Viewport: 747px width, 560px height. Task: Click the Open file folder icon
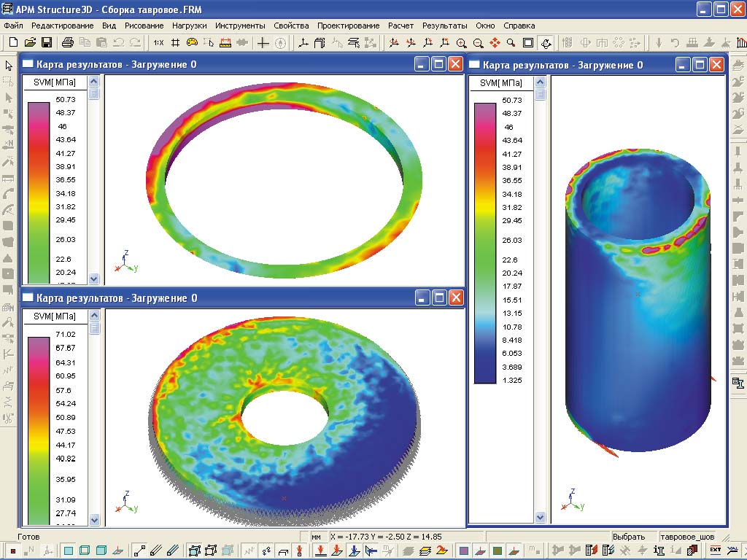click(x=30, y=43)
